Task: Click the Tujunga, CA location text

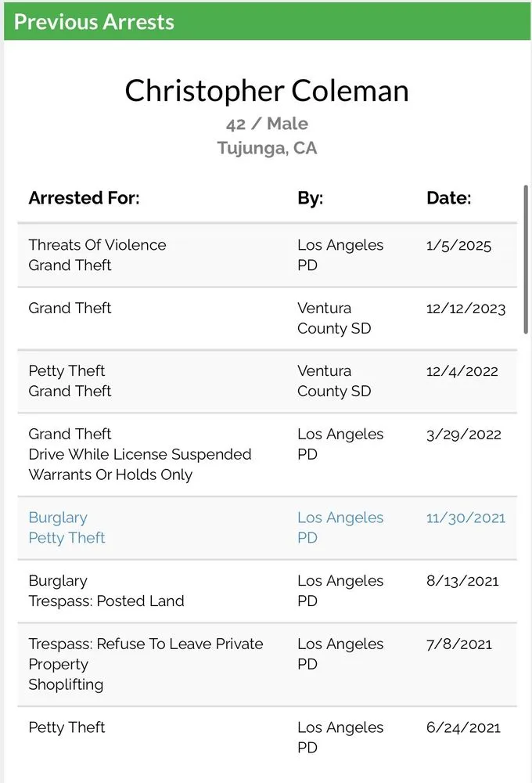Action: coord(267,148)
